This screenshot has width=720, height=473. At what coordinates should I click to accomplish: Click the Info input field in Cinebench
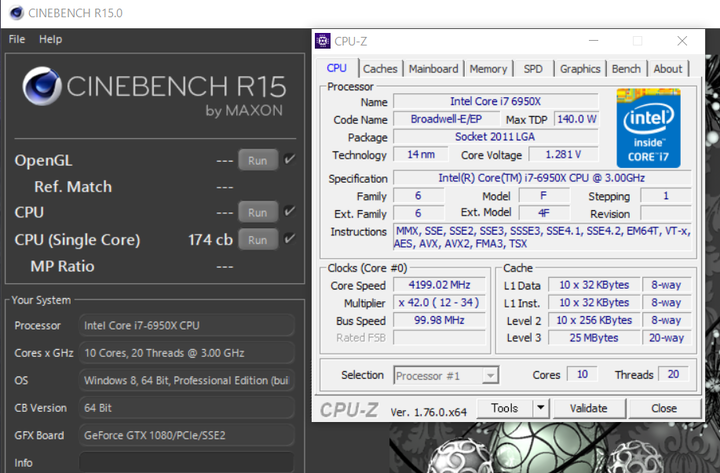click(186, 462)
